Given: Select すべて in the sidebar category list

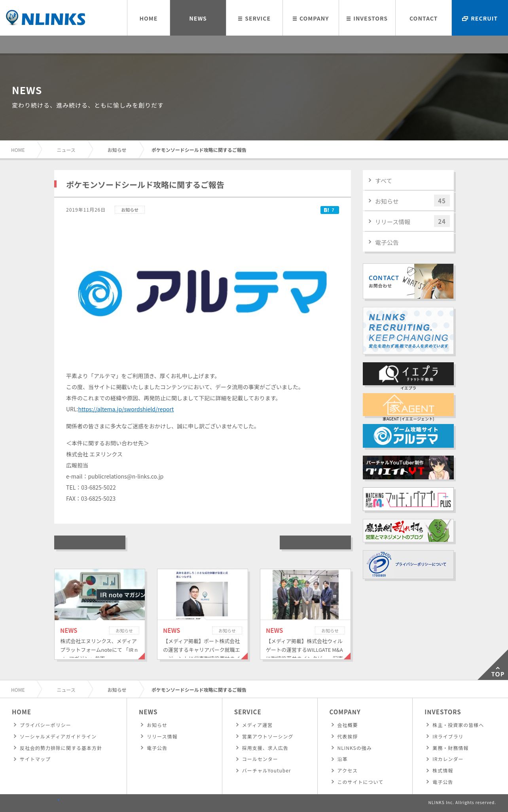Looking at the screenshot, I should (x=408, y=180).
